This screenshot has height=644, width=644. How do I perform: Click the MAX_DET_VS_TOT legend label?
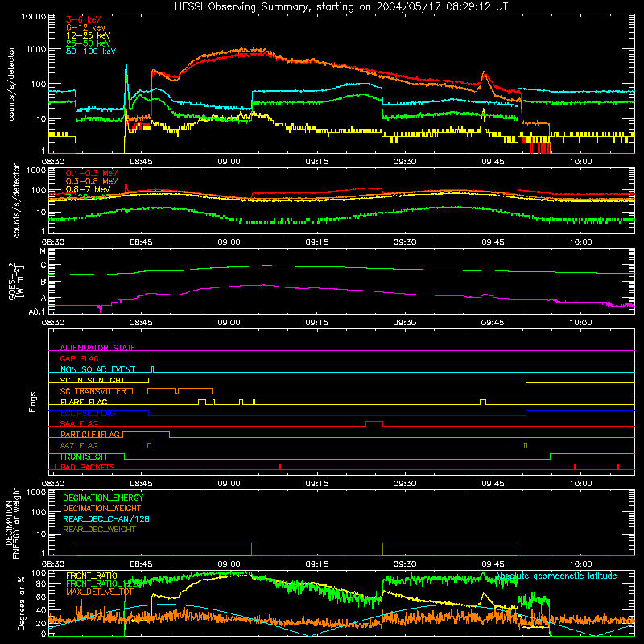(x=100, y=592)
